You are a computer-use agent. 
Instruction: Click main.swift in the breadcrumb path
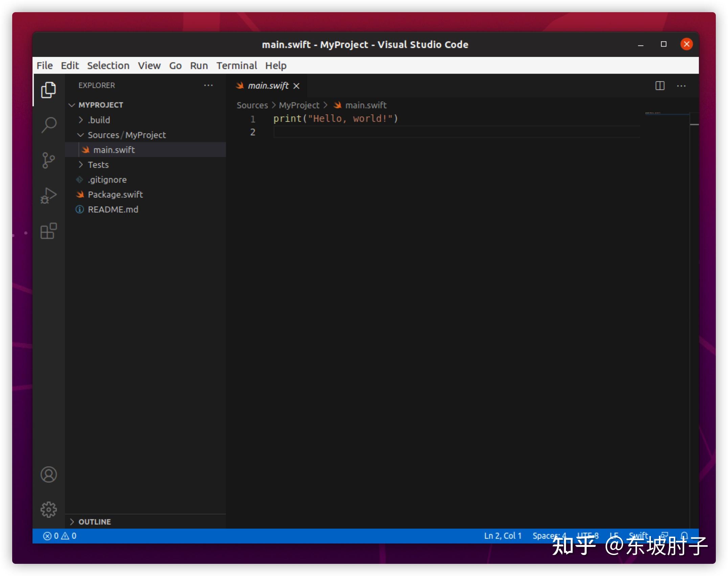[x=366, y=105]
